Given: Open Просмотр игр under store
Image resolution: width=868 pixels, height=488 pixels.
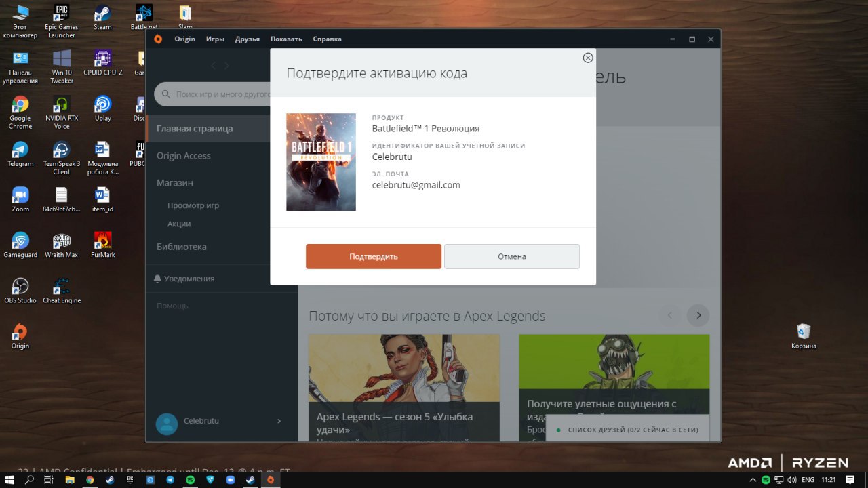Looking at the screenshot, I should pyautogui.click(x=193, y=205).
